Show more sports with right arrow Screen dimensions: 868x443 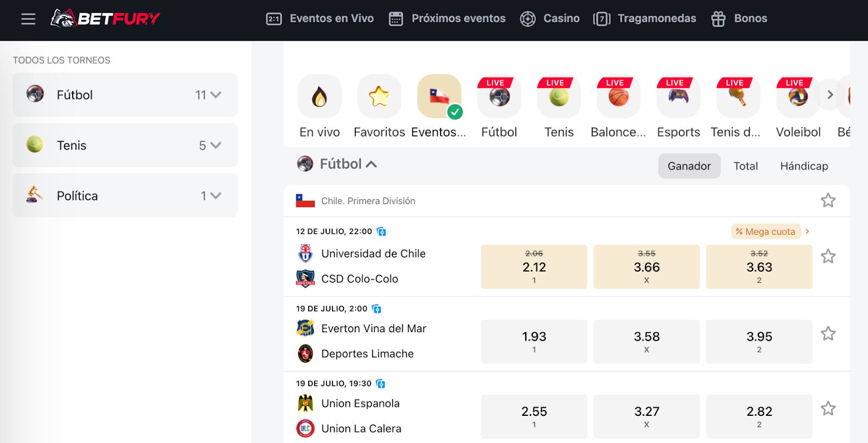point(830,95)
